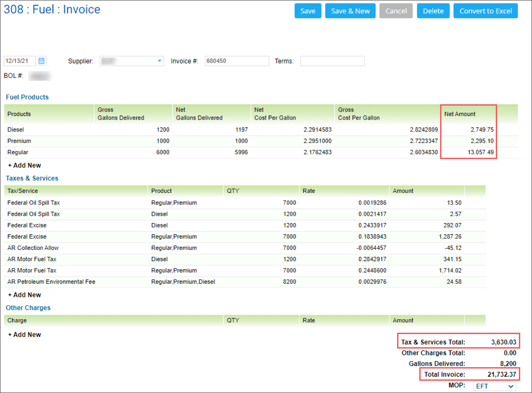The width and height of the screenshot is (532, 393).
Task: Click Regular net gallons 5996
Action: pos(241,152)
